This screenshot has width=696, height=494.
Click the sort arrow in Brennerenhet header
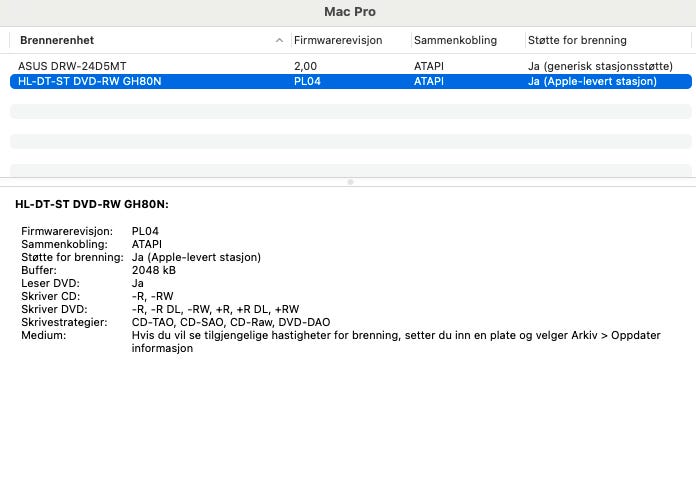[x=279, y=40]
